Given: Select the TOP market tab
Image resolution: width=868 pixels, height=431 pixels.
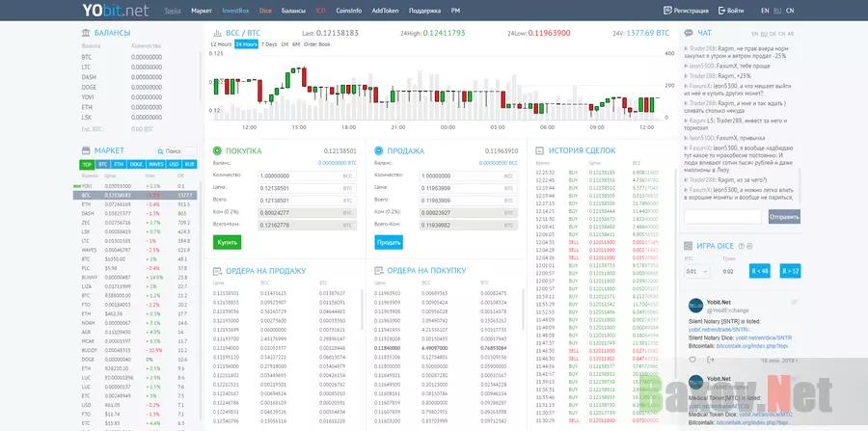Looking at the screenshot, I should pyautogui.click(x=87, y=164).
